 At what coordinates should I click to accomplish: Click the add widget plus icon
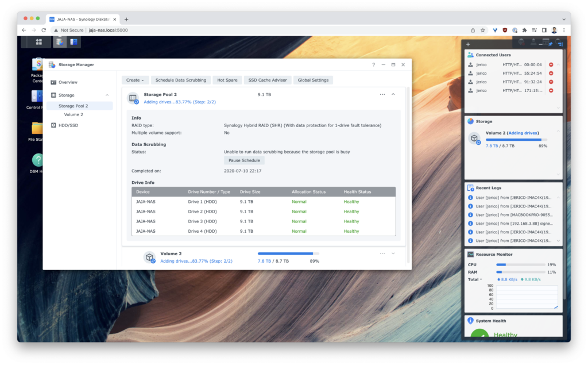point(468,44)
